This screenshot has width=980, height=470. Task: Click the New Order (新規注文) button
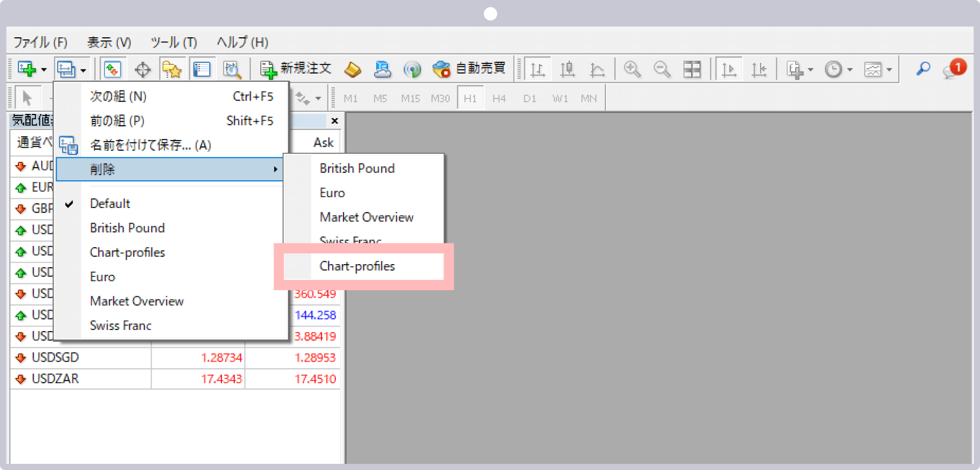[x=296, y=69]
